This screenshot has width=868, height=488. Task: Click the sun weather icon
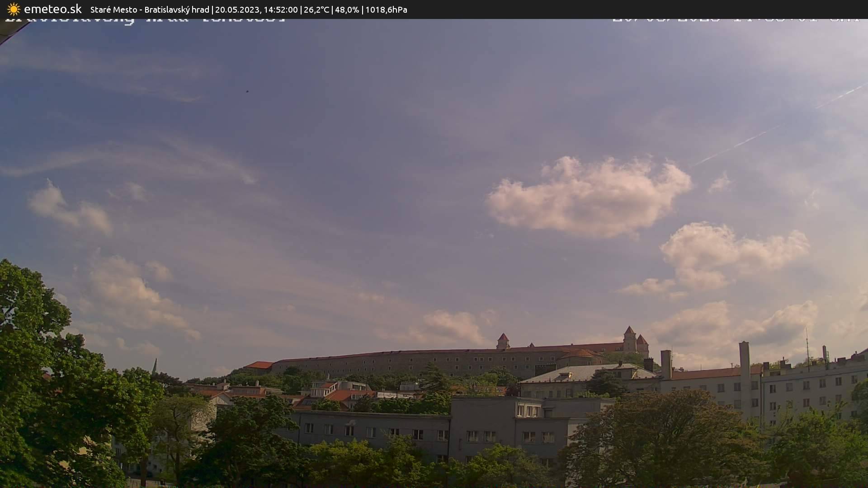(x=13, y=9)
